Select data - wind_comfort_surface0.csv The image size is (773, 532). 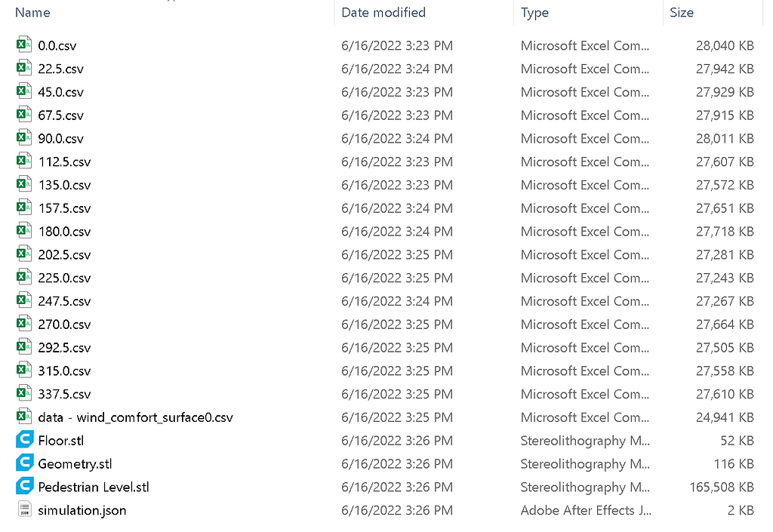pyautogui.click(x=136, y=417)
